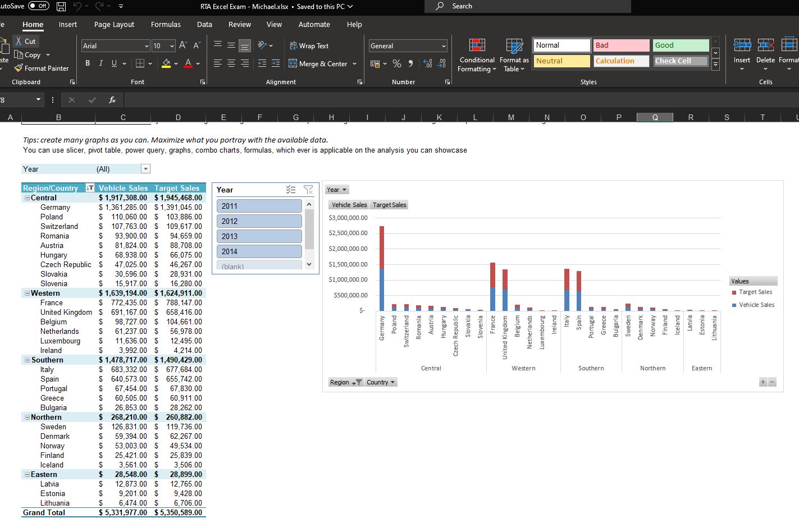
Task: Click the Top Align icon
Action: click(x=218, y=45)
